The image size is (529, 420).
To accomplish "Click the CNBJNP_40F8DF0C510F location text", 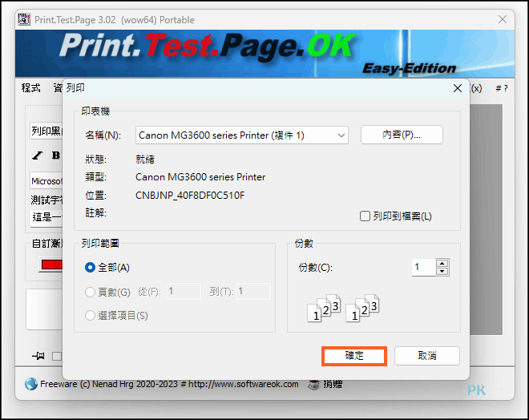I will (x=190, y=196).
